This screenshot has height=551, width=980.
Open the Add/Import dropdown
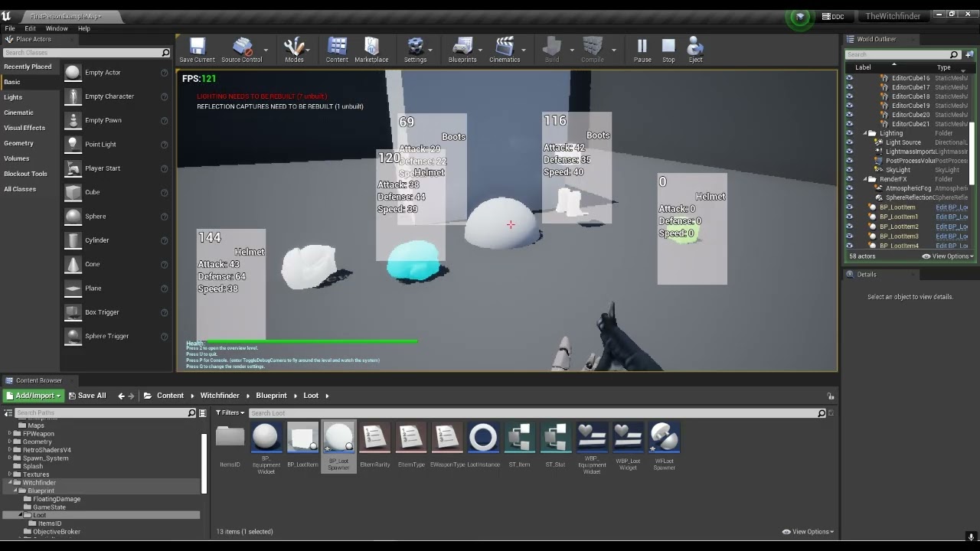[33, 396]
